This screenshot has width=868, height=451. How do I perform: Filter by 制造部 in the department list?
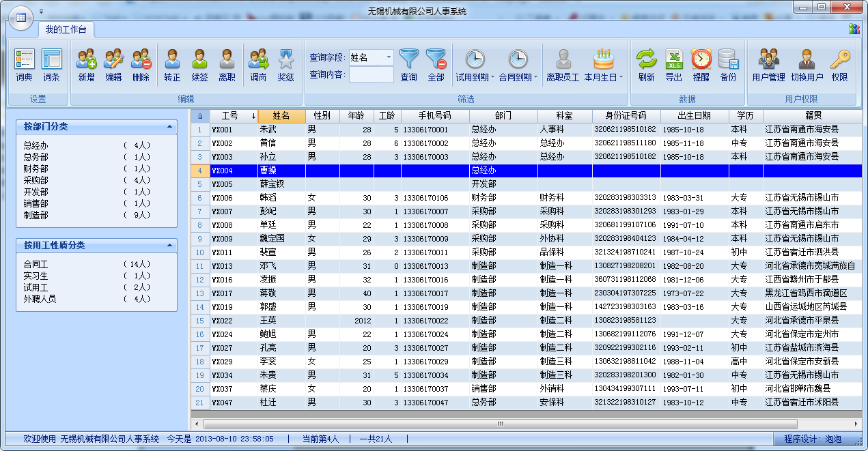point(36,215)
